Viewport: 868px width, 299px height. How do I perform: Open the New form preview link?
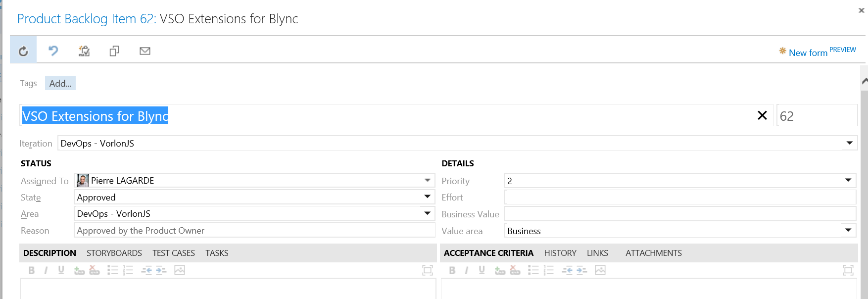pos(808,52)
